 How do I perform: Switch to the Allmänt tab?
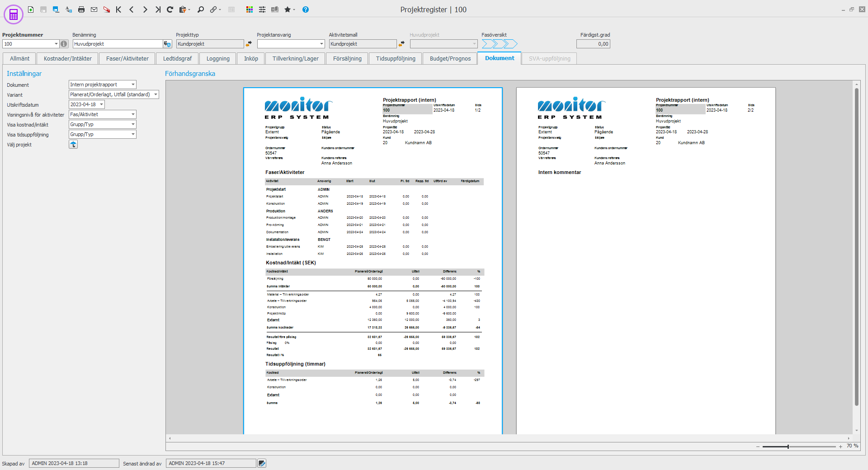pyautogui.click(x=19, y=59)
